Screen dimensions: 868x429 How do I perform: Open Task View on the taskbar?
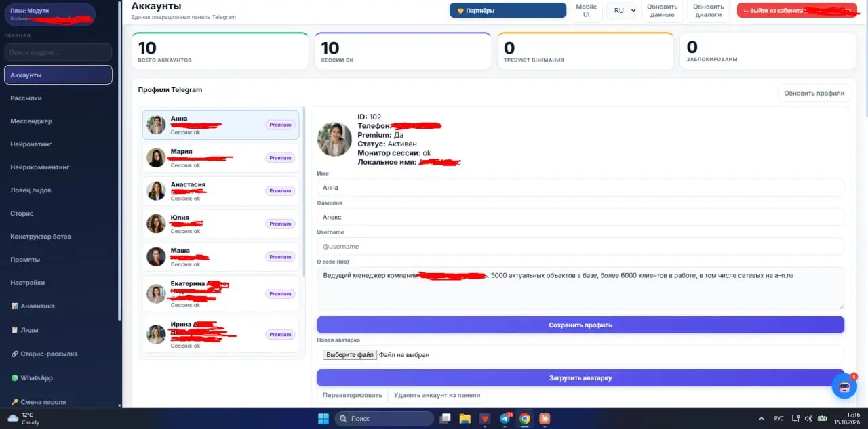445,419
